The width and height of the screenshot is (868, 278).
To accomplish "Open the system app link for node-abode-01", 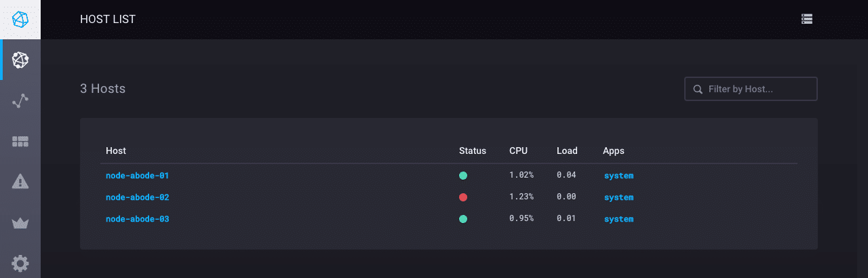I will coord(618,176).
